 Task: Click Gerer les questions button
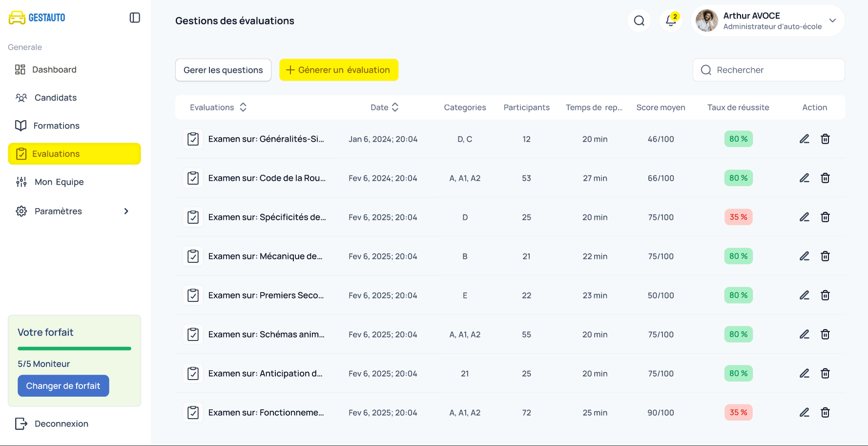pos(223,70)
